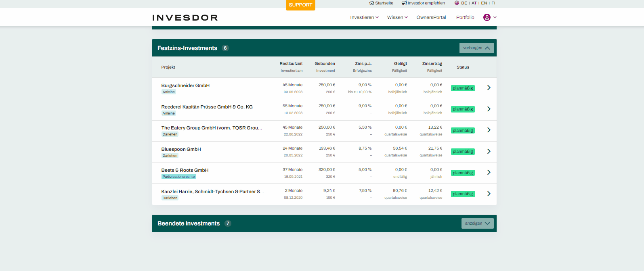Screen dimensions: 644x271
Task: Click the user account avatar icon
Action: coord(487,17)
